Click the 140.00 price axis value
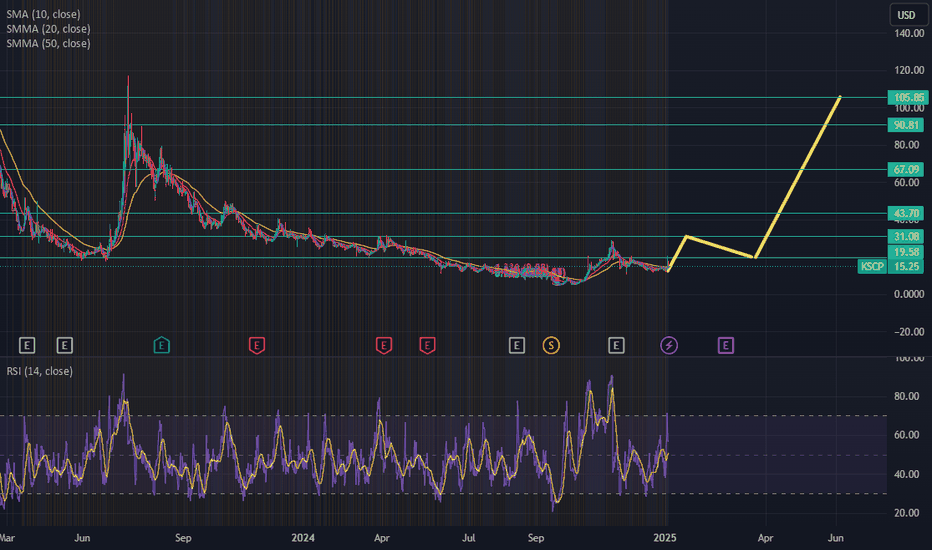This screenshot has width=932, height=550. (909, 33)
